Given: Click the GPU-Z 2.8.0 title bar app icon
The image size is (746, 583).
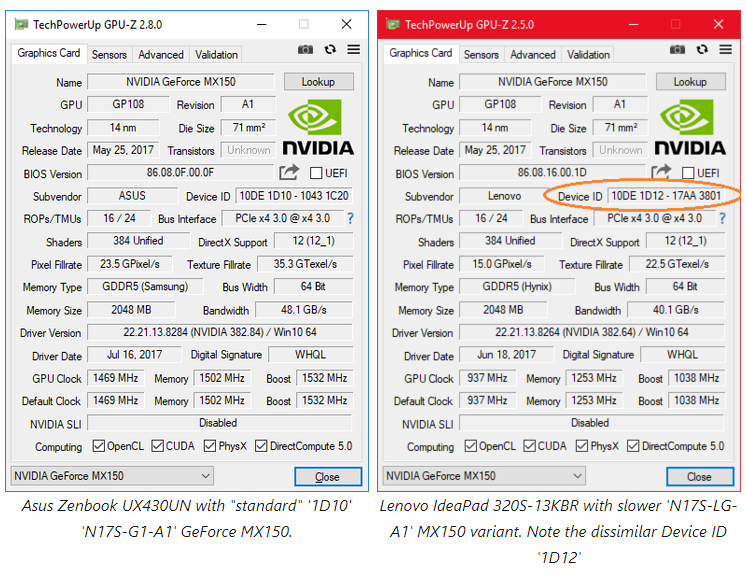Looking at the screenshot, I should [21, 24].
